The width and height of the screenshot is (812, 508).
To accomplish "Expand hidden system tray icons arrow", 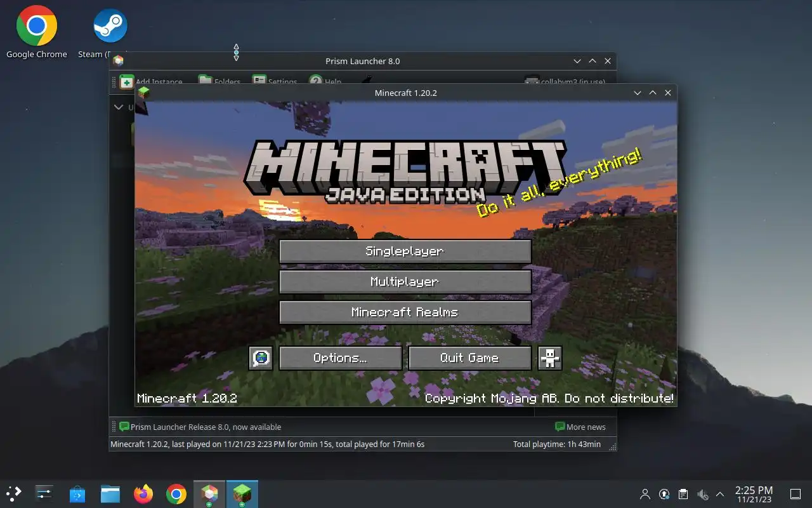I will point(720,494).
